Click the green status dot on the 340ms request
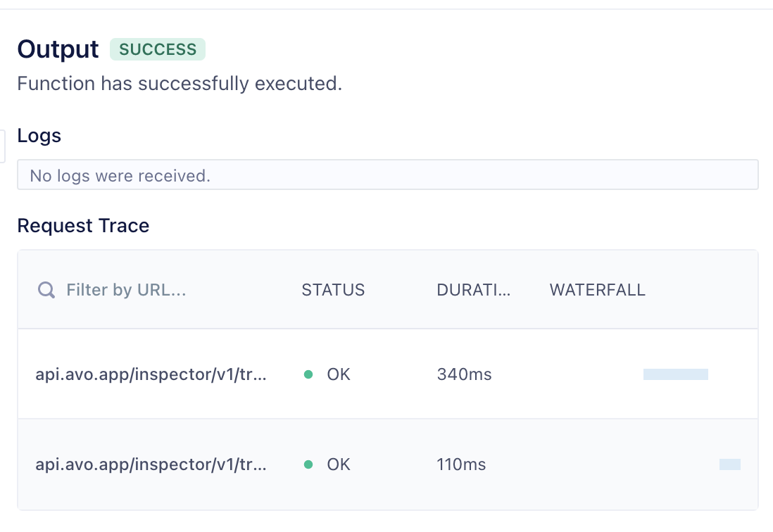773x532 pixels. (x=308, y=374)
